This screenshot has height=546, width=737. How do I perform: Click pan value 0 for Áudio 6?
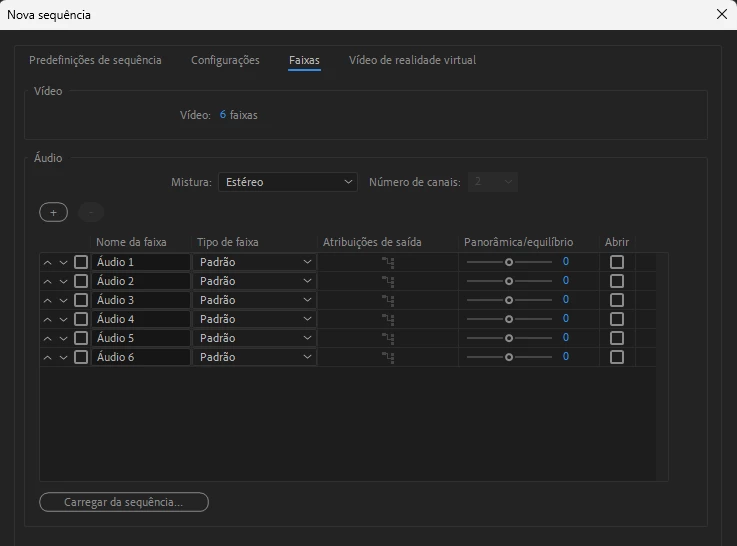(566, 357)
